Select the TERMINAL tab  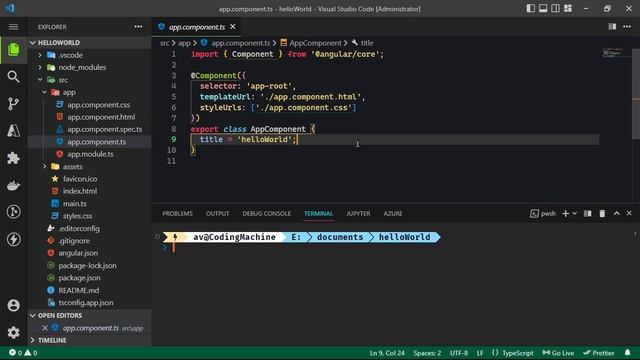pos(318,213)
